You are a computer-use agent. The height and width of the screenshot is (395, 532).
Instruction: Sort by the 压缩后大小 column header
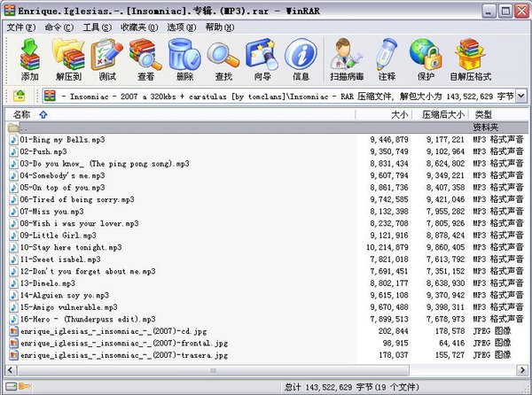tap(440, 114)
